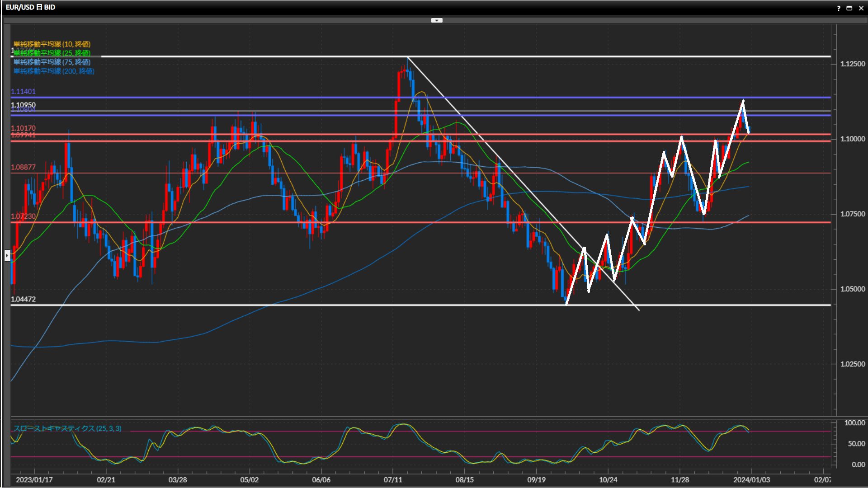The image size is (868, 488).
Task: Maximize the EUR/USD chart window
Action: (849, 8)
